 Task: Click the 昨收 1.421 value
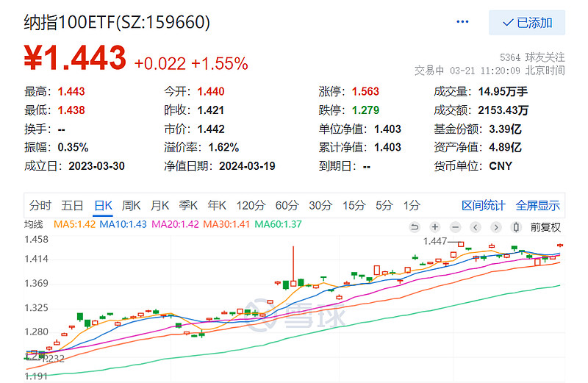211,110
